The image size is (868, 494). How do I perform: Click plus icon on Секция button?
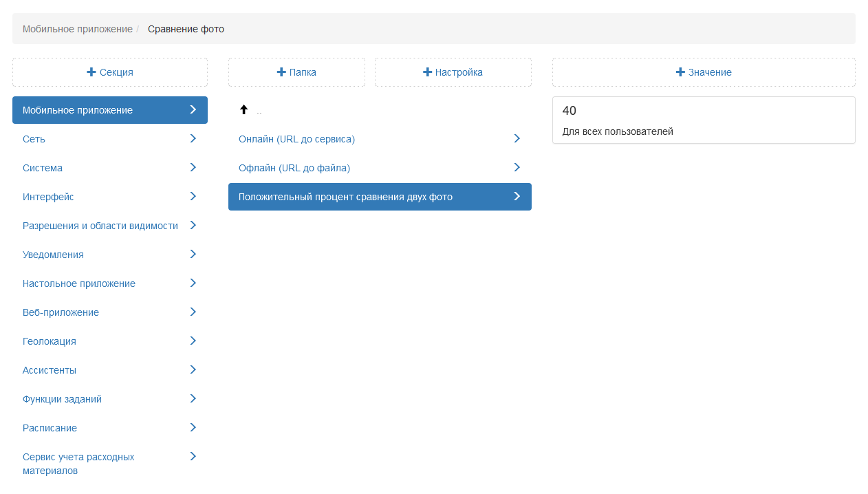91,72
